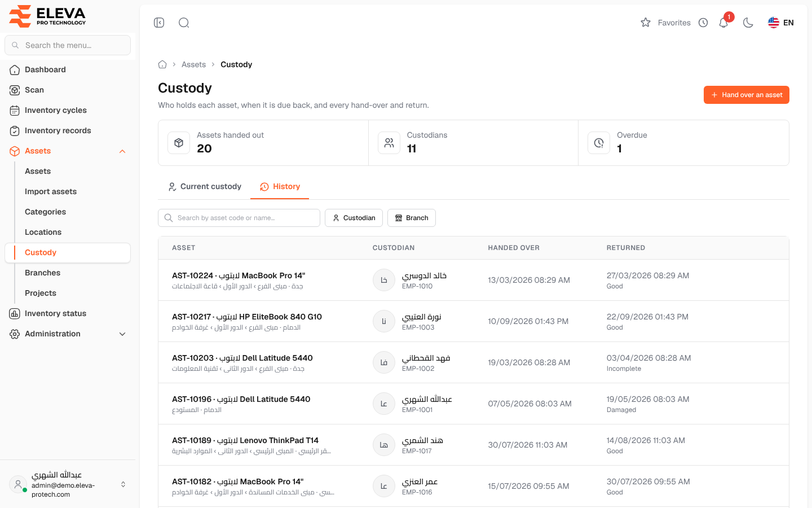This screenshot has height=508, width=812.
Task: Click asset AST-10217 HP EliteBook 840 G10
Action: point(247,317)
